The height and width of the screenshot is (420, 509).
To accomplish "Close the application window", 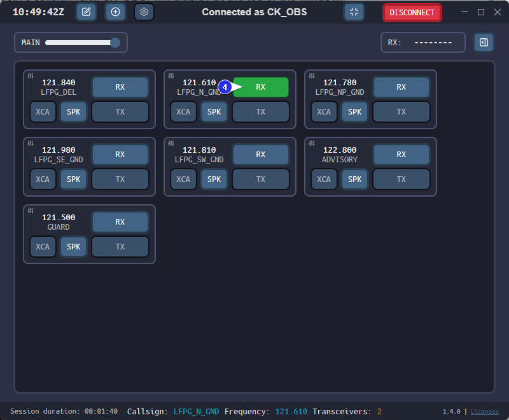I will click(x=498, y=12).
